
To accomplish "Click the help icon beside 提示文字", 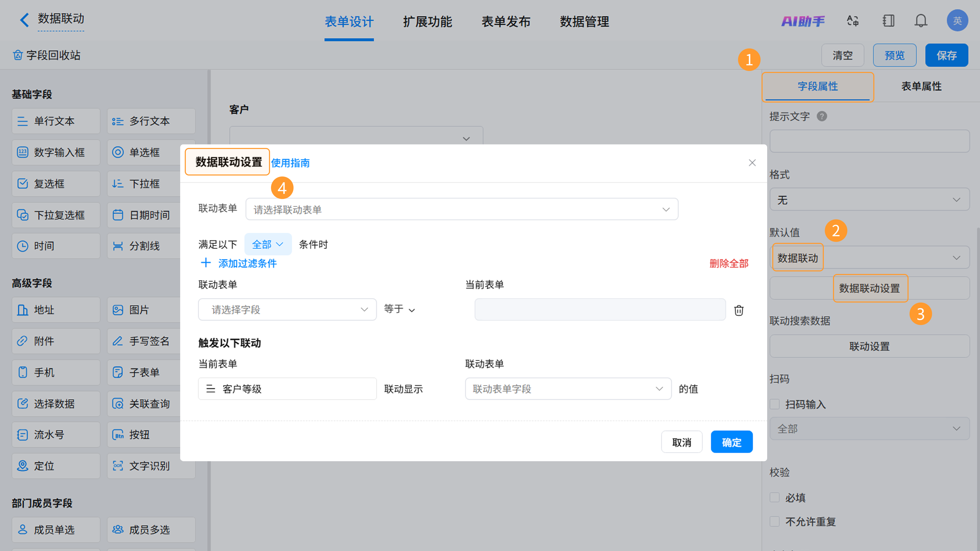I will 822,116.
